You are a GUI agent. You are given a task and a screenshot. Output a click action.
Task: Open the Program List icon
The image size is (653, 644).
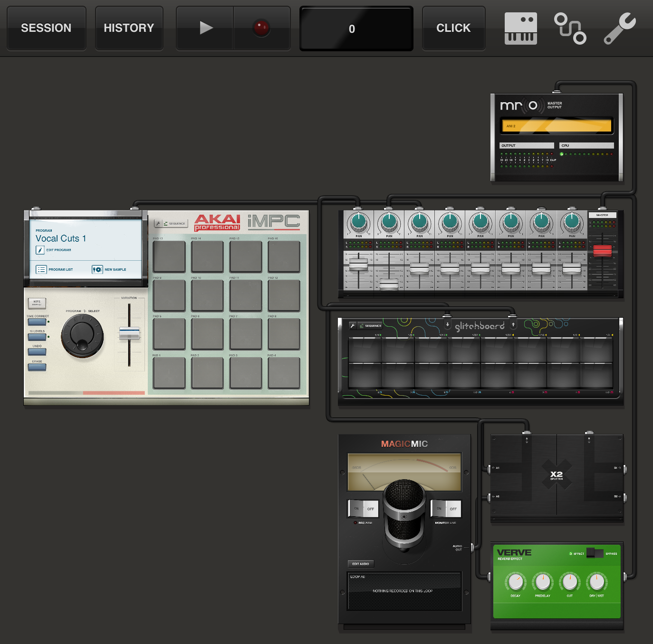(x=41, y=269)
